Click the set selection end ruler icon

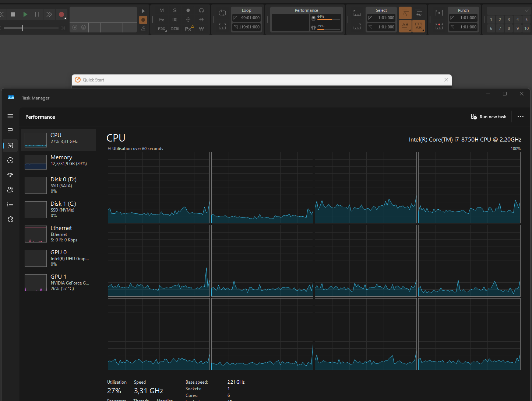[357, 27]
